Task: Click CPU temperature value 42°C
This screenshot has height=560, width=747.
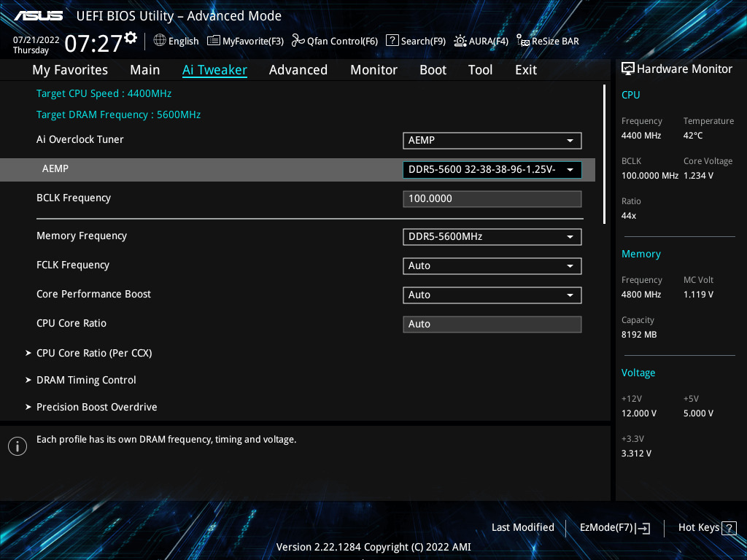Action: [693, 136]
